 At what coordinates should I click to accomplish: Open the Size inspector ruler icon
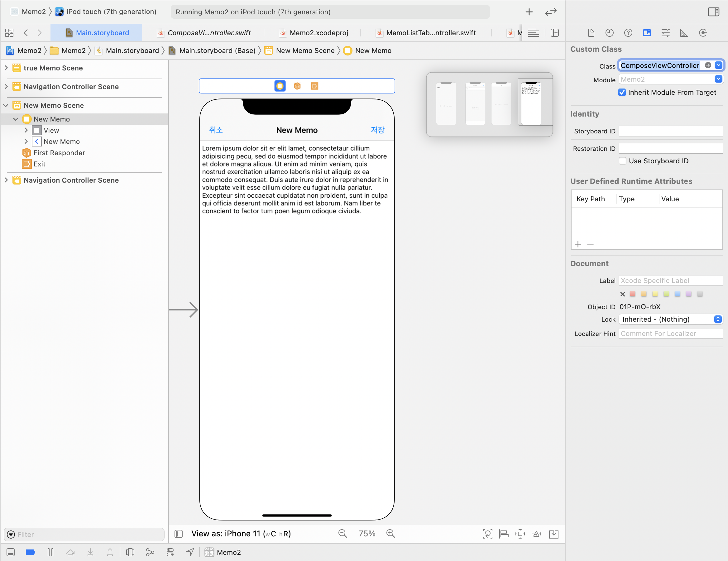click(x=684, y=33)
